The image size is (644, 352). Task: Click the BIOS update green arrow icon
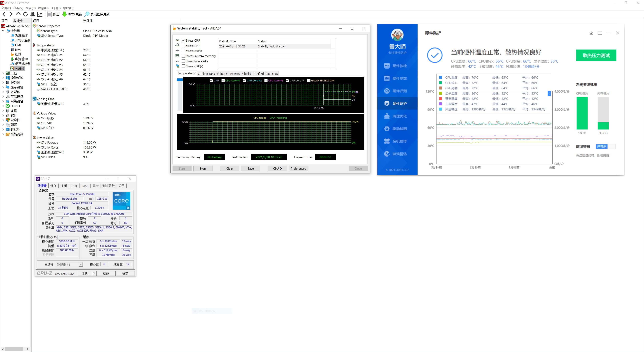tap(65, 14)
